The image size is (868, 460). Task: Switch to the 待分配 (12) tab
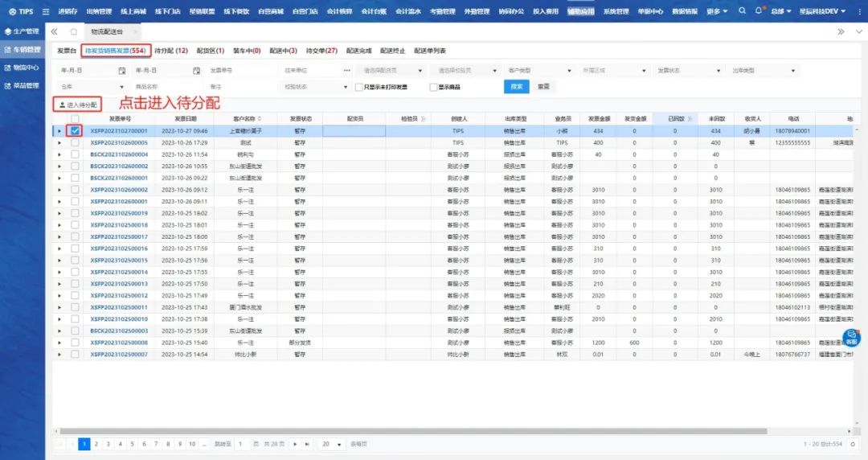click(171, 51)
